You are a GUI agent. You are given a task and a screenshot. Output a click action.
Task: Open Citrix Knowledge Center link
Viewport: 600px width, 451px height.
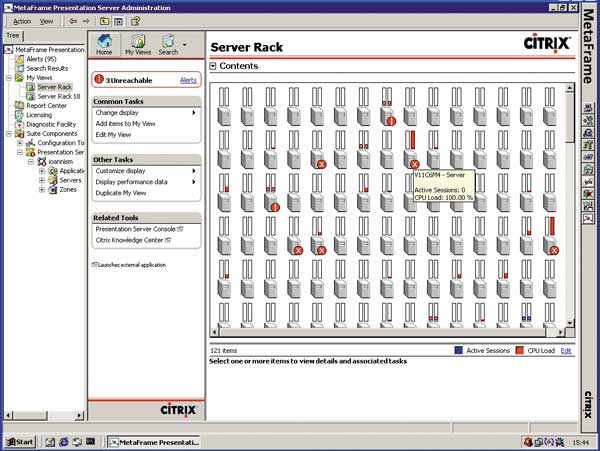[133, 240]
